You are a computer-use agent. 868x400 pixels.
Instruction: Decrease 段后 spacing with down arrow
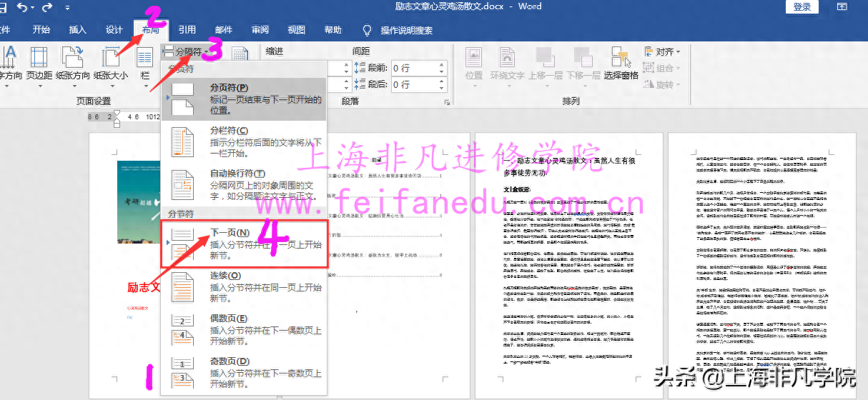point(442,89)
